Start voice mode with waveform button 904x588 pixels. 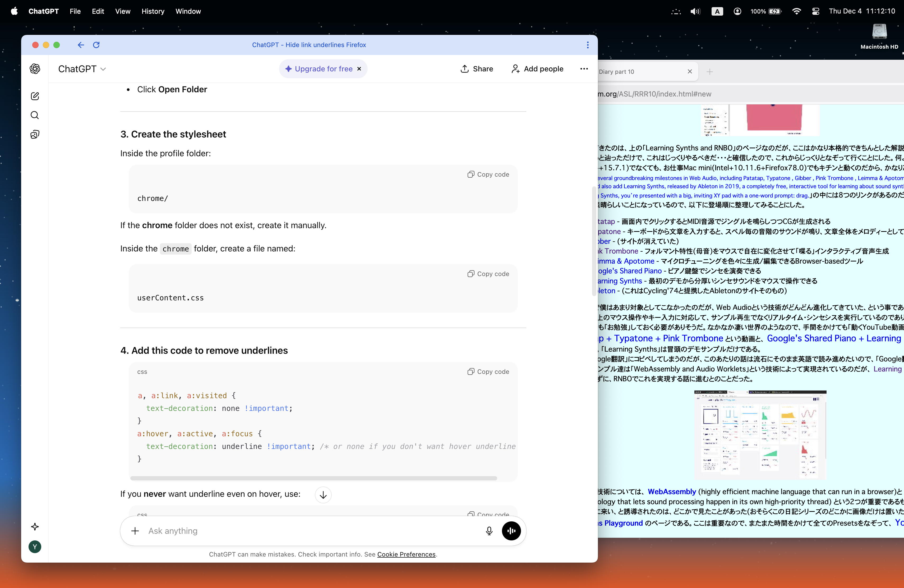coord(511,531)
